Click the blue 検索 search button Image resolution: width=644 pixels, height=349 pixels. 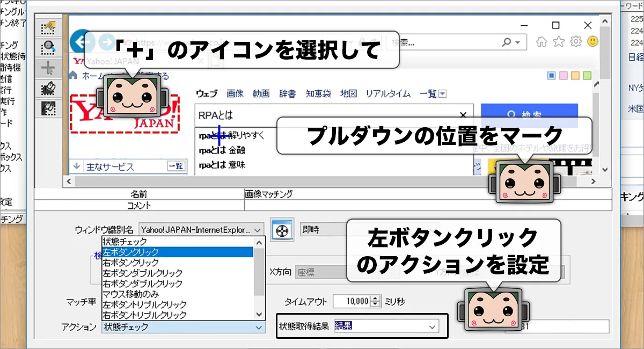point(529,115)
